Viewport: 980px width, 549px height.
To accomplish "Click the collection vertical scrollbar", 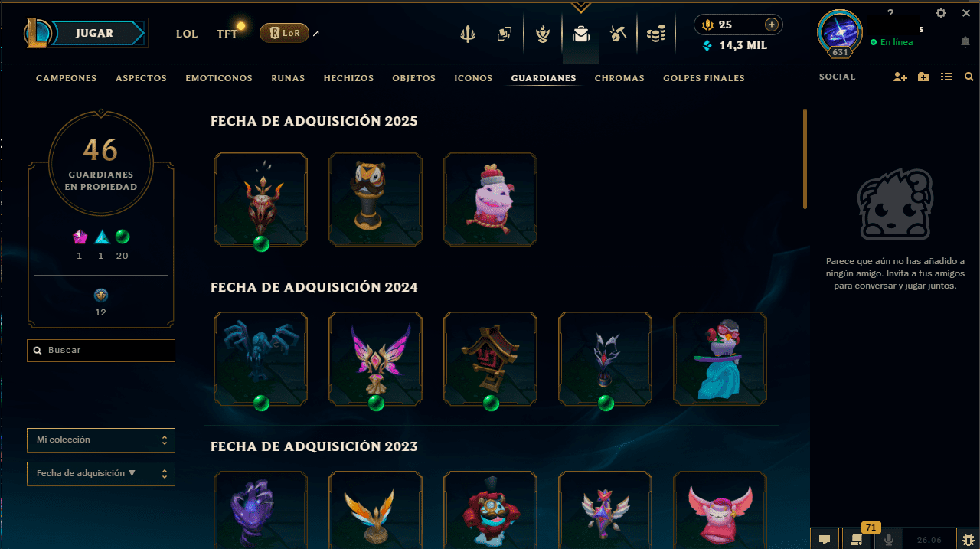I will click(805, 158).
